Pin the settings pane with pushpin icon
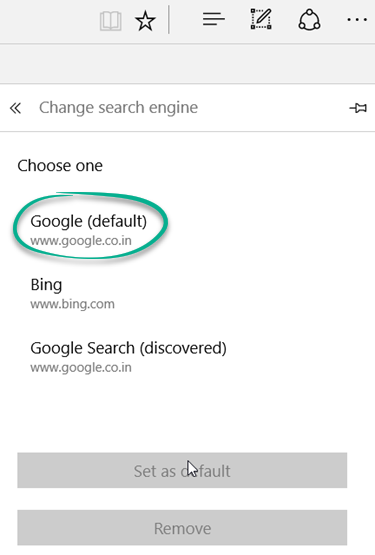Screen dimensions: 375x555 [358, 108]
